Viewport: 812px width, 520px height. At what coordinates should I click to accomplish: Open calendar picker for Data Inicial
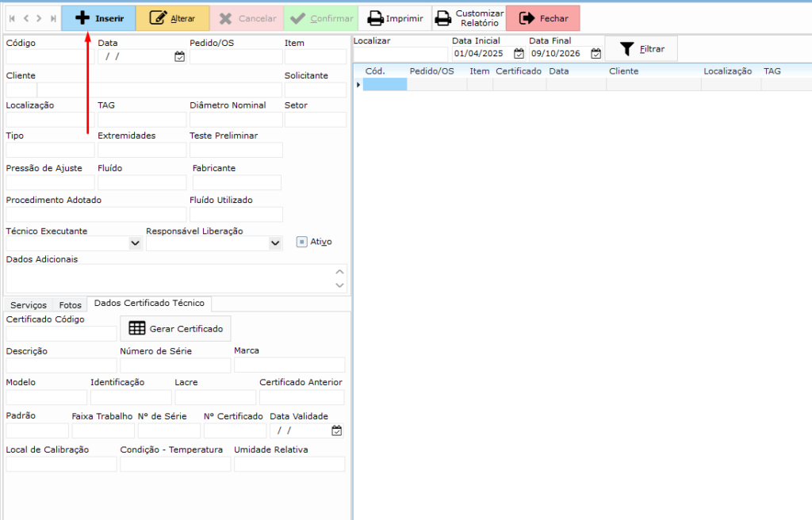click(x=519, y=54)
